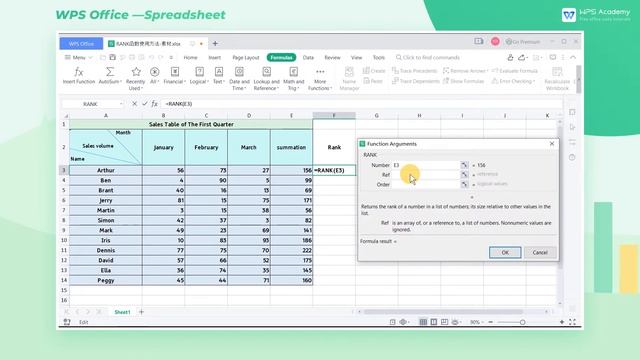Viewport: 640px width, 360px height.
Task: Select cell containing Arthur
Action: (x=106, y=170)
